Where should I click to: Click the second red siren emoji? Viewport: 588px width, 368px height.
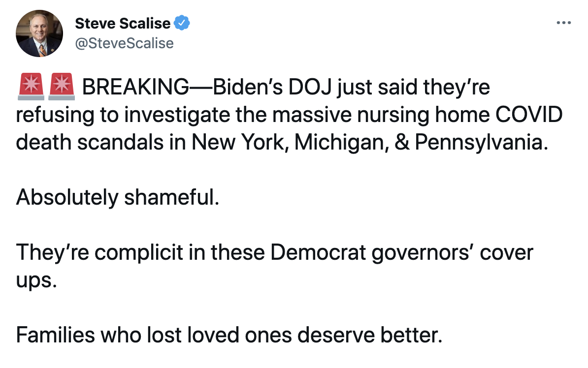click(62, 87)
